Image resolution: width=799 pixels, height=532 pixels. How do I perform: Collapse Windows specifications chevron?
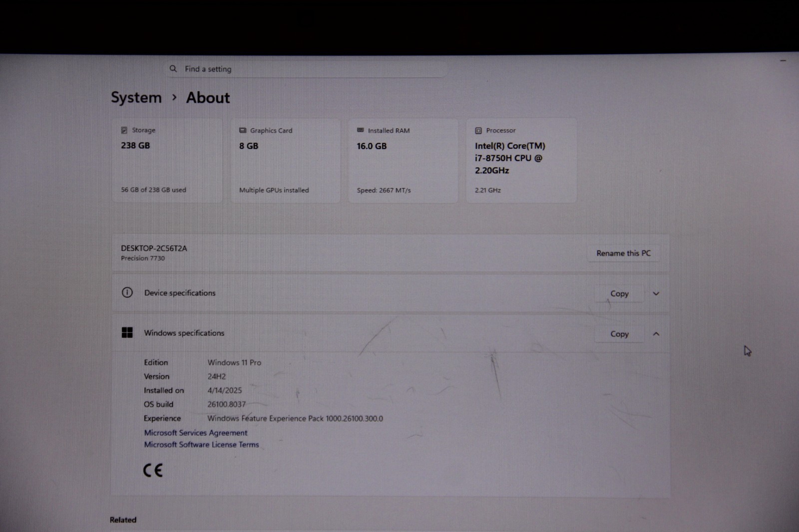click(x=656, y=334)
